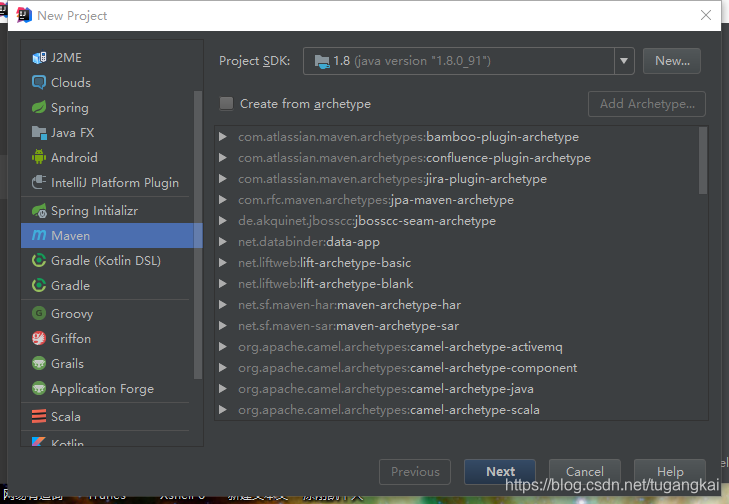Expand the bamboo-plugin-archetype node
This screenshot has width=729, height=504.
[223, 137]
